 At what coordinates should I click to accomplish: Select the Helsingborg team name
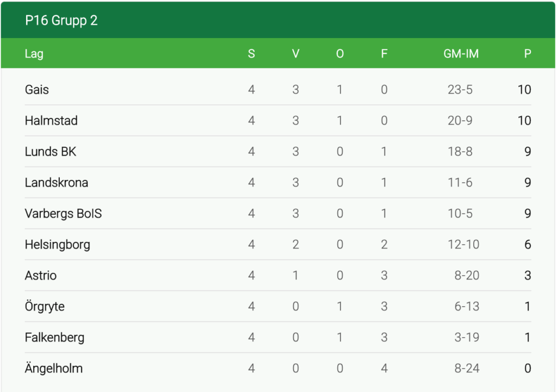click(x=58, y=245)
